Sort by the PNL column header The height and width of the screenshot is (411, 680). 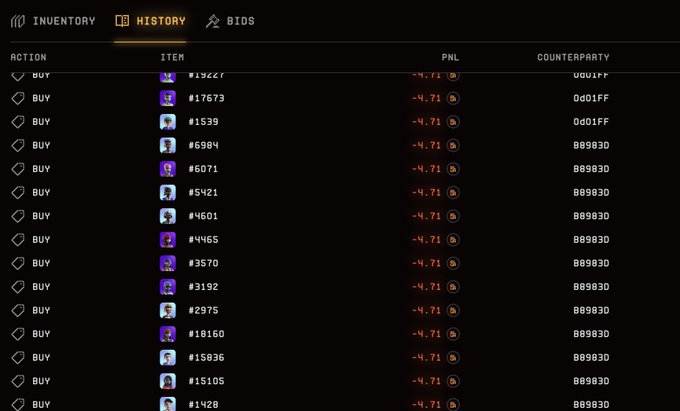point(450,57)
